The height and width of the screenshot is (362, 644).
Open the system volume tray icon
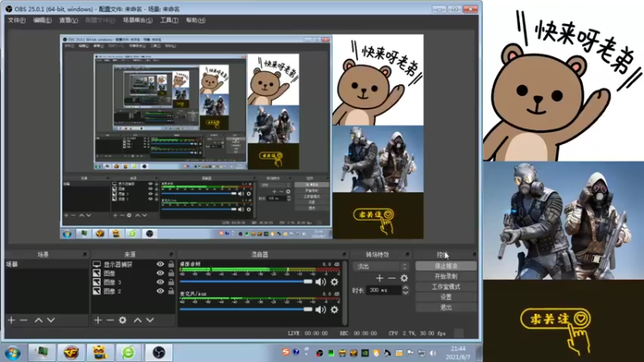point(433,352)
